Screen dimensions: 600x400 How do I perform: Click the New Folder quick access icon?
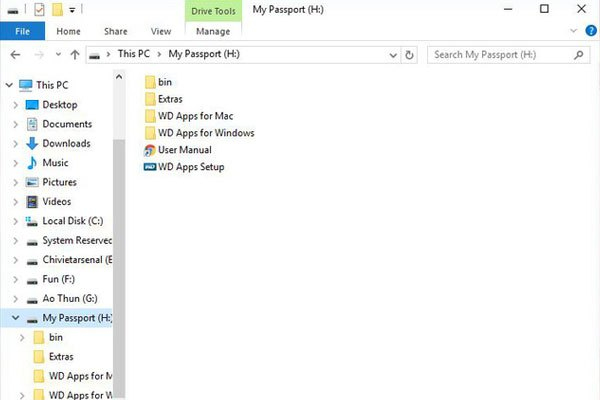pyautogui.click(x=57, y=10)
